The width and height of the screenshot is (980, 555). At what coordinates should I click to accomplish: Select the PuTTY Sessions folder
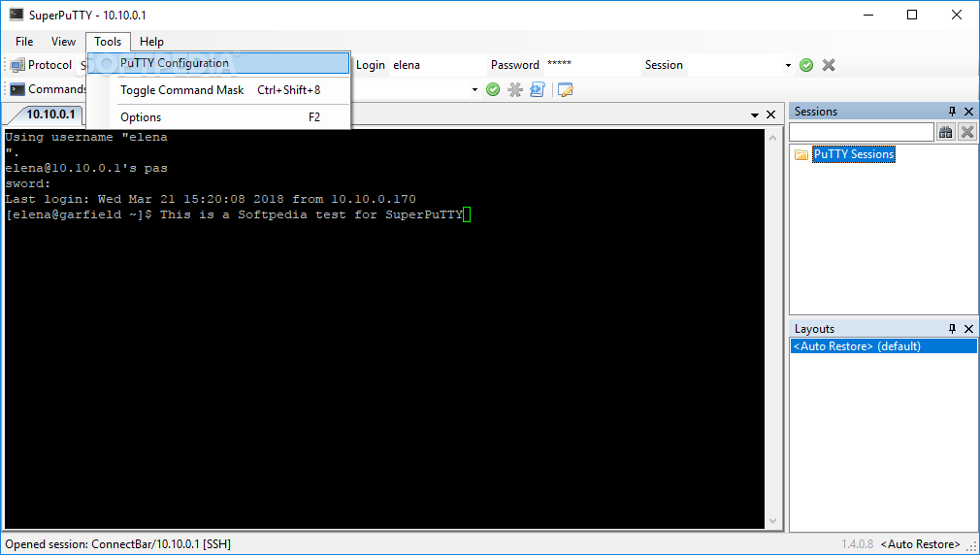tap(854, 154)
